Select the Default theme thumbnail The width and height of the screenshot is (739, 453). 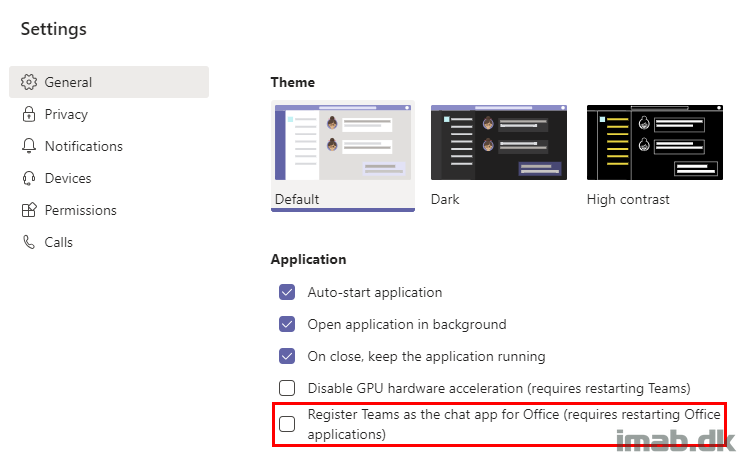tap(343, 142)
